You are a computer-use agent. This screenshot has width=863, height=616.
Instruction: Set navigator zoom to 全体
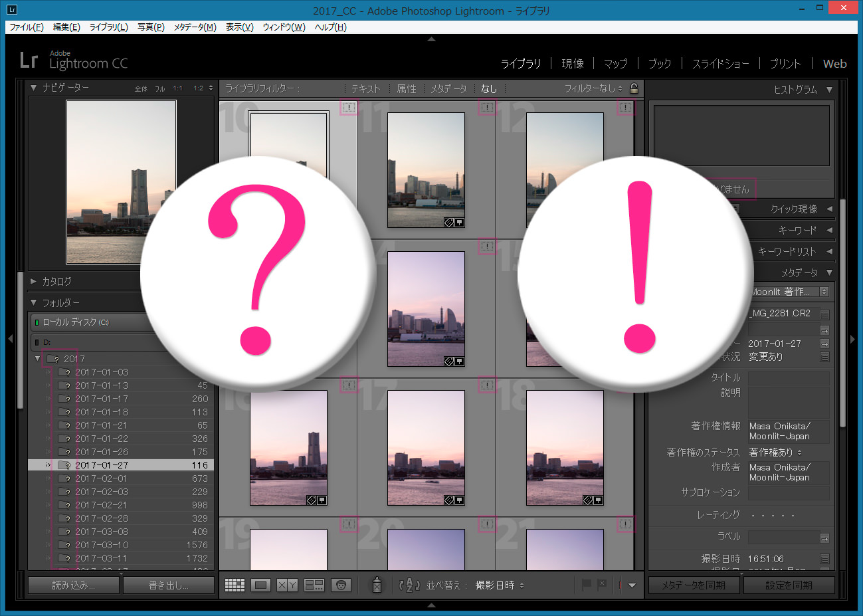141,88
